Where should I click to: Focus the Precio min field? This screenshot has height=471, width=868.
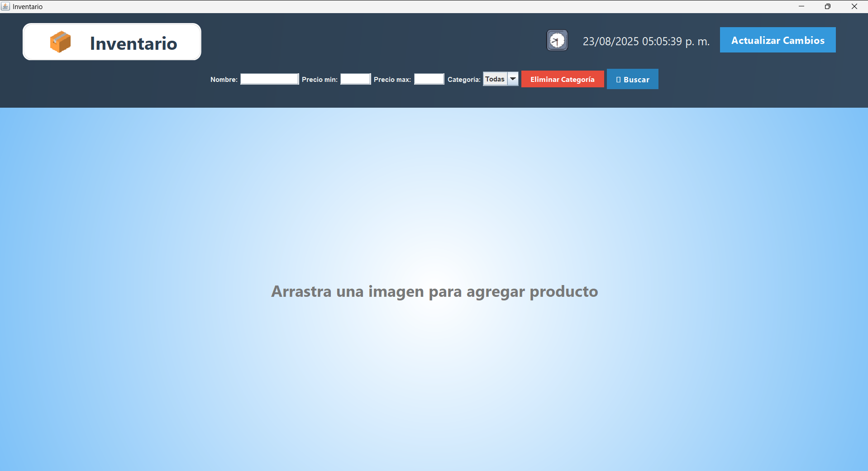355,79
